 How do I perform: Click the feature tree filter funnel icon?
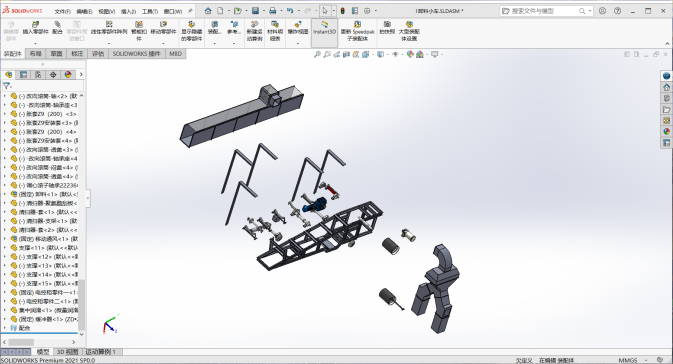tap(6, 86)
